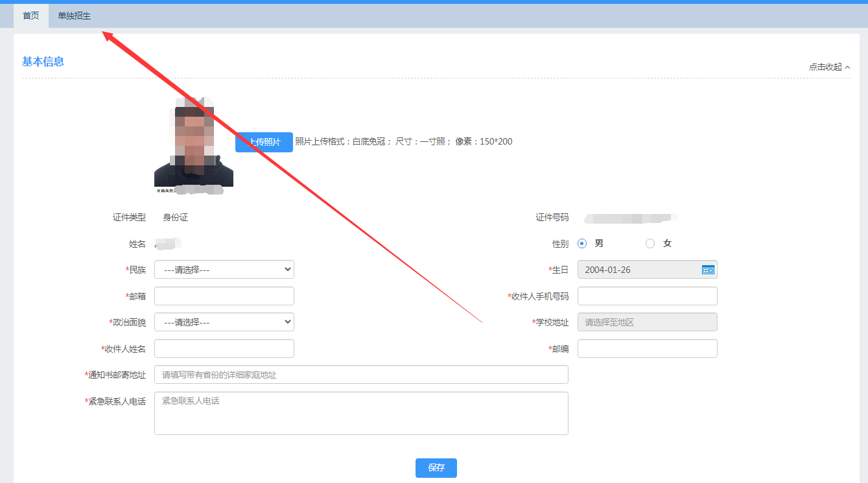
Task: Select the 女 gender radio button
Action: coord(650,244)
